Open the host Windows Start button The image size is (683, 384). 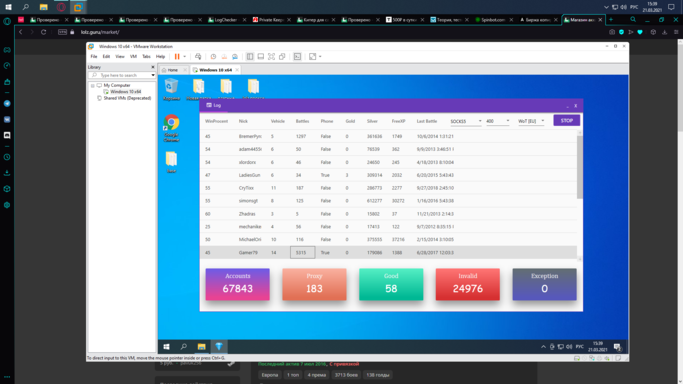pyautogui.click(x=8, y=7)
